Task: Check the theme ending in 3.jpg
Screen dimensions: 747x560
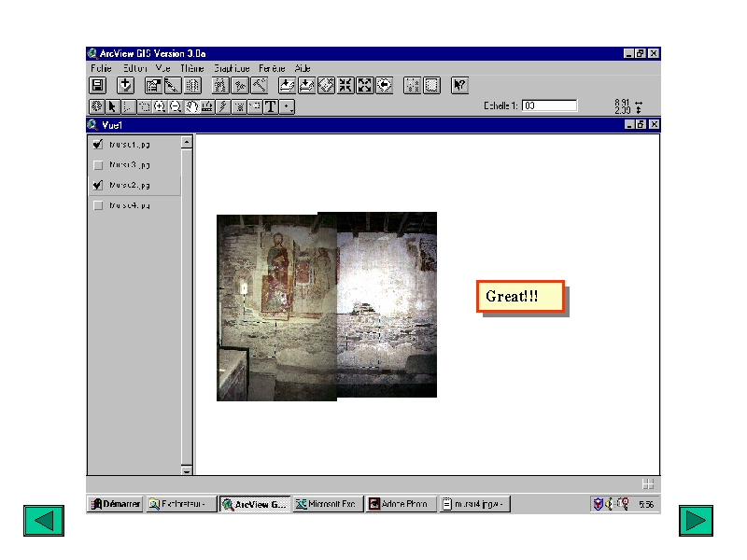Action: [x=98, y=165]
